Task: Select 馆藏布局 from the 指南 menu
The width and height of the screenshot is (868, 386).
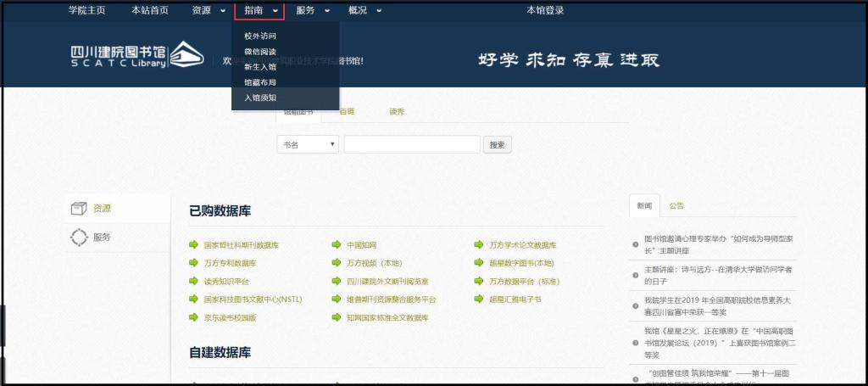Action: [260, 82]
